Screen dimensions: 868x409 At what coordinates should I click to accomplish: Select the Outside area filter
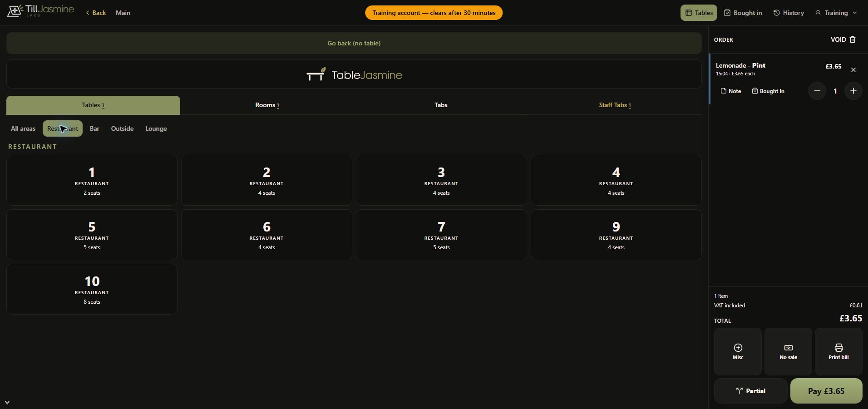coord(122,128)
